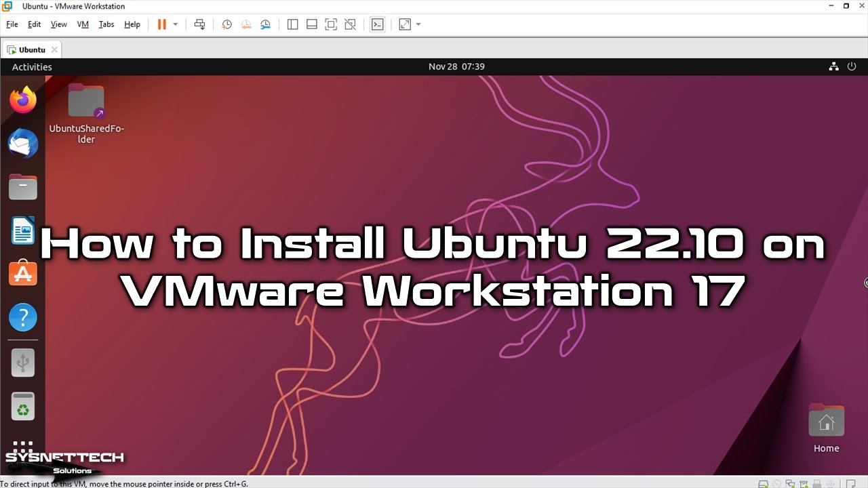Launch Thunderbird Mail from the dock
868x488 pixels.
point(23,143)
